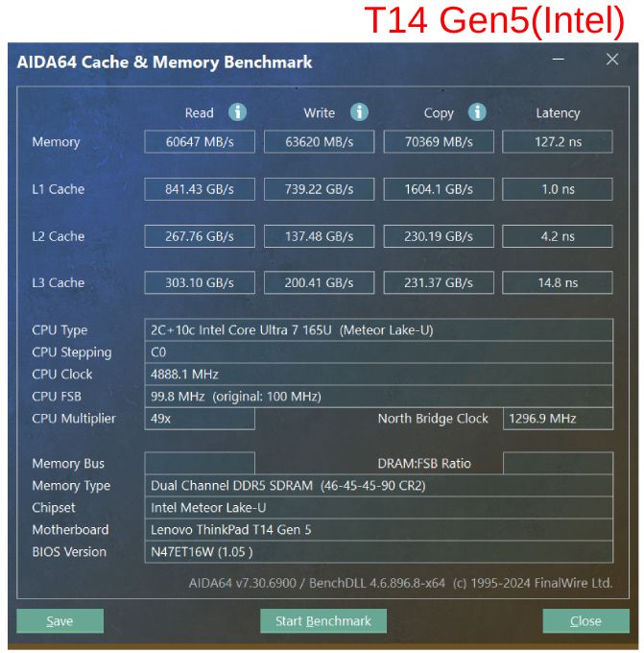Click Motherboard value Lenovo ThinkPad T14 Gen 5
Screen dimensions: 644x653
[x=379, y=530]
